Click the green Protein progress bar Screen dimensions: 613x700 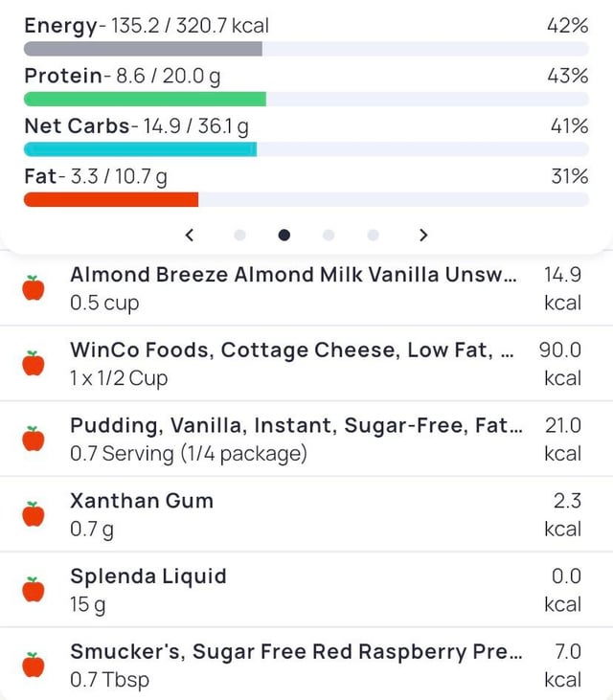click(x=145, y=99)
